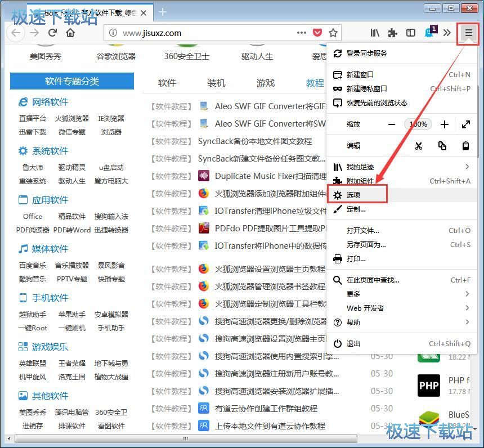Quit Firefox via 退出

pyautogui.click(x=401, y=344)
